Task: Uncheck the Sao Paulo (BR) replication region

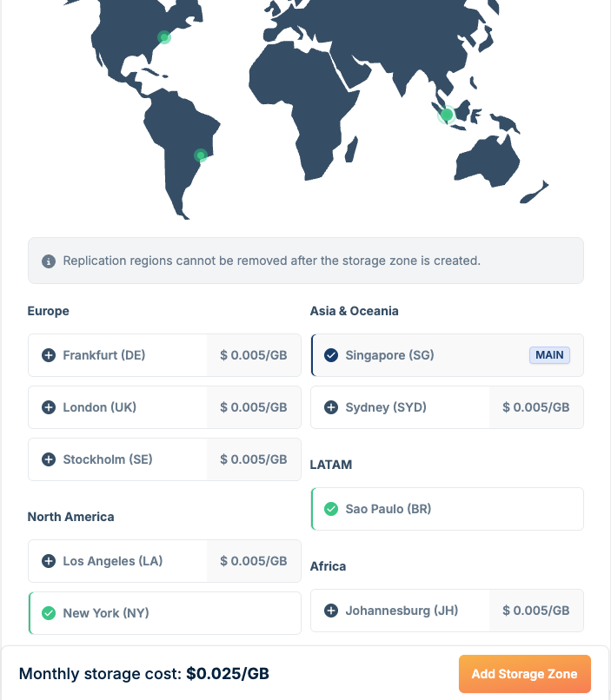Action: 331,509
